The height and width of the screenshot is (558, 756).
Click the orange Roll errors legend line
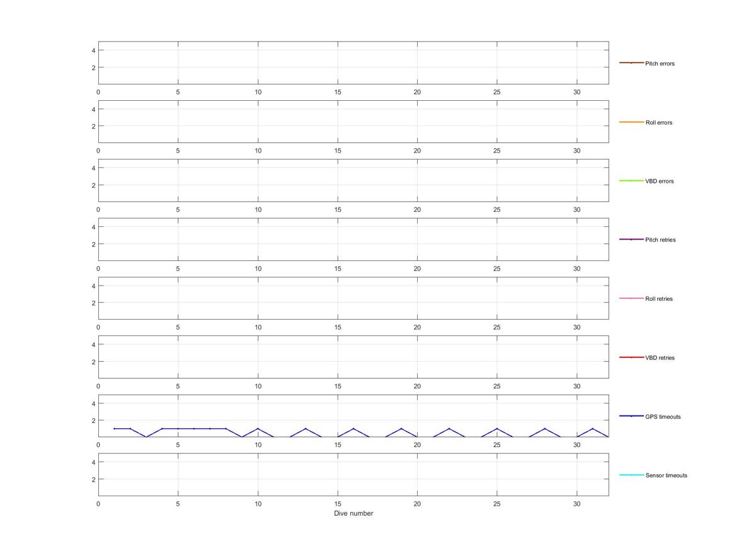[631, 122]
